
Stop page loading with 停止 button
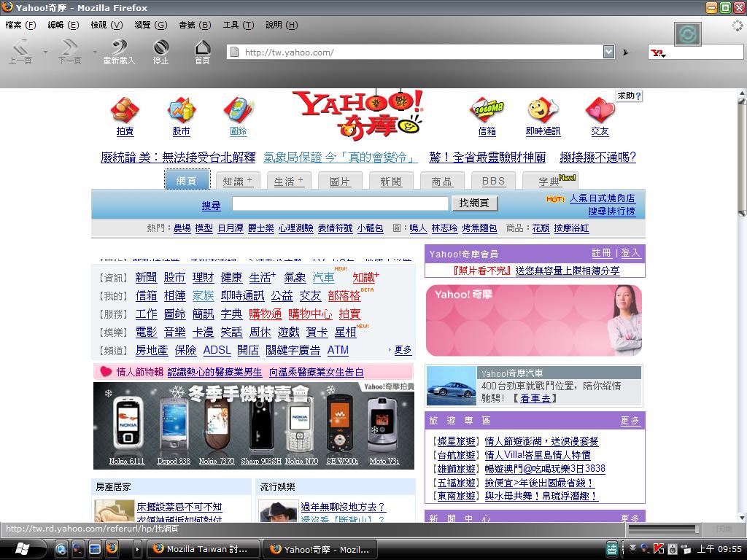161,52
